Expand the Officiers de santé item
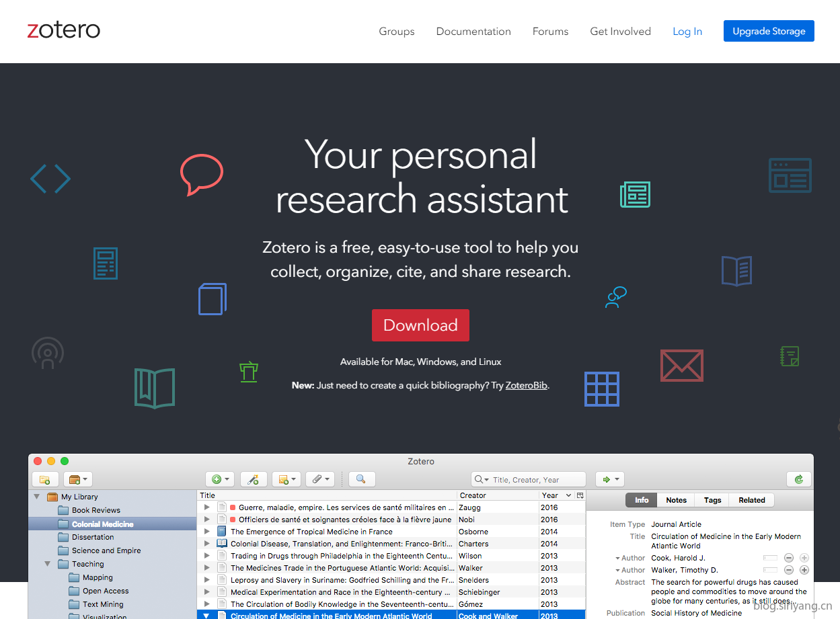This screenshot has height=619, width=840. click(x=207, y=520)
